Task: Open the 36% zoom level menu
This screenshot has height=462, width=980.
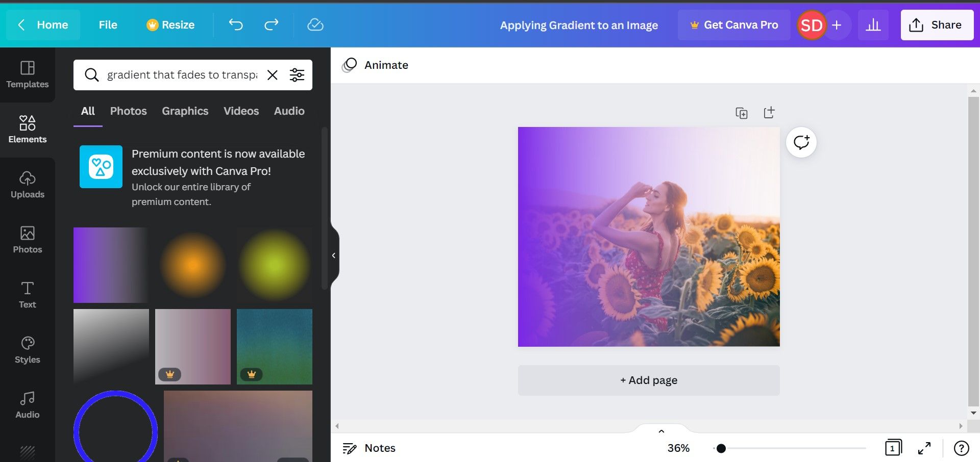Action: click(678, 448)
